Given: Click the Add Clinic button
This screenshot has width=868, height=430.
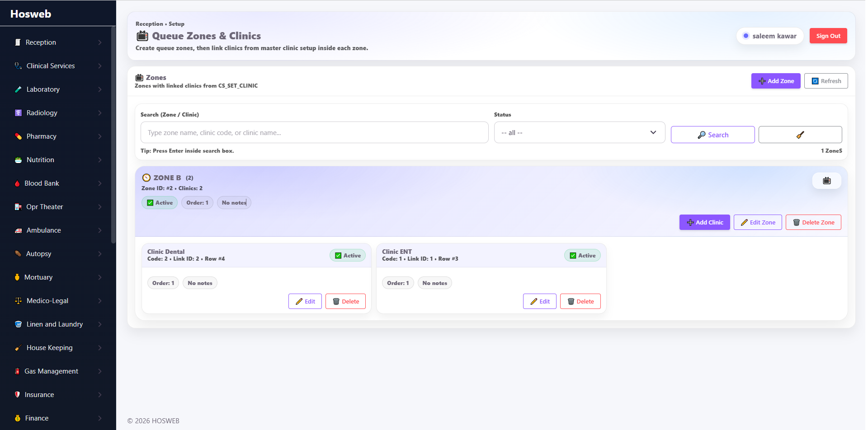Looking at the screenshot, I should coord(704,222).
